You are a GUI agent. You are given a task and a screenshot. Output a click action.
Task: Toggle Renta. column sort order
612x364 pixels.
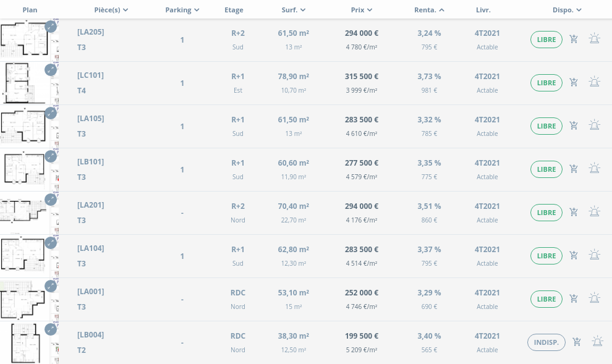[x=429, y=10]
